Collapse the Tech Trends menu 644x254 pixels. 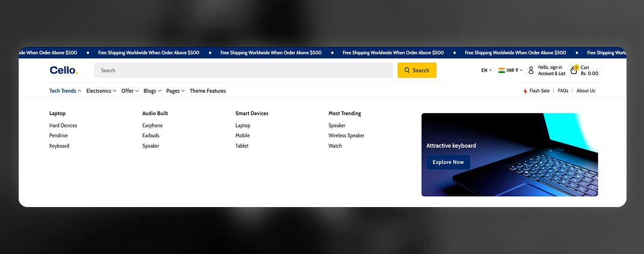65,91
